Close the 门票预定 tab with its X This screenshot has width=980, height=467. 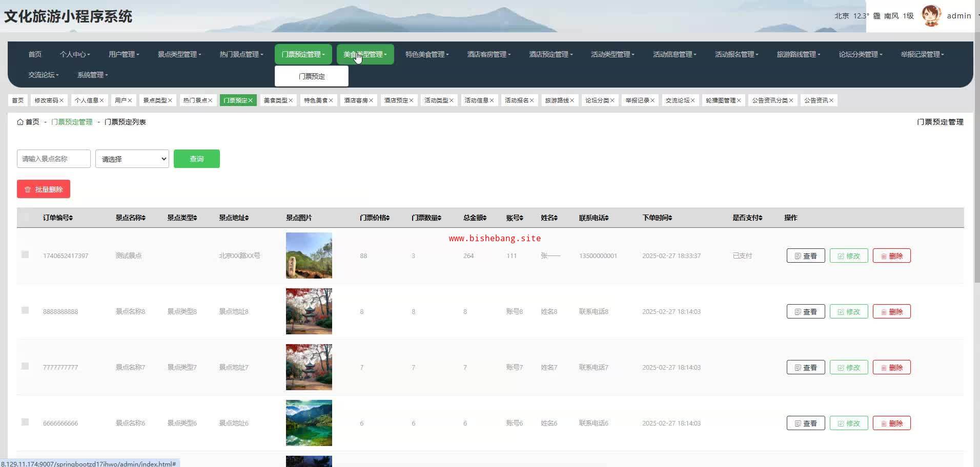coord(251,100)
